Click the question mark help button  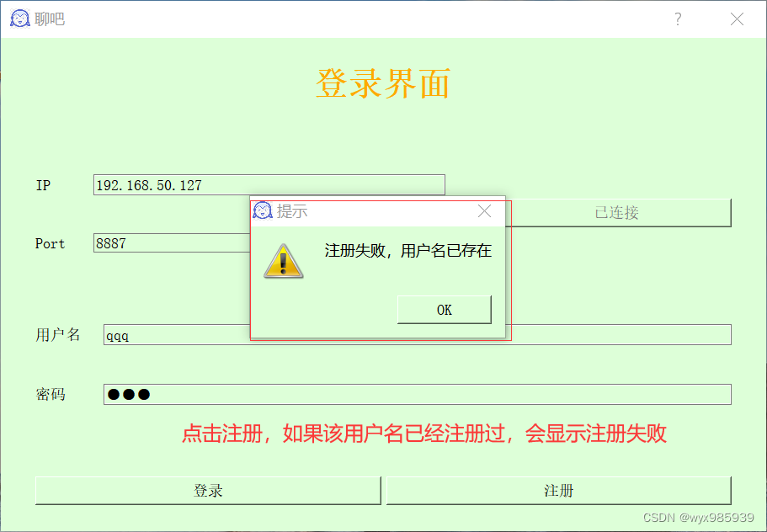click(678, 19)
